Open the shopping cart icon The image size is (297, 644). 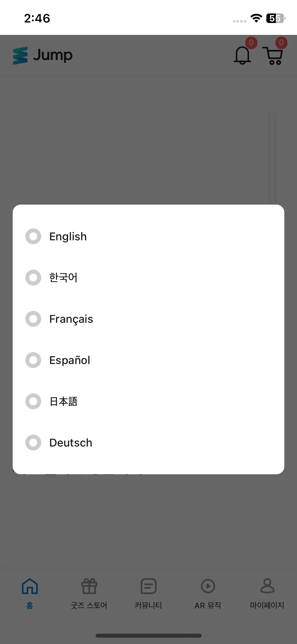tap(273, 56)
